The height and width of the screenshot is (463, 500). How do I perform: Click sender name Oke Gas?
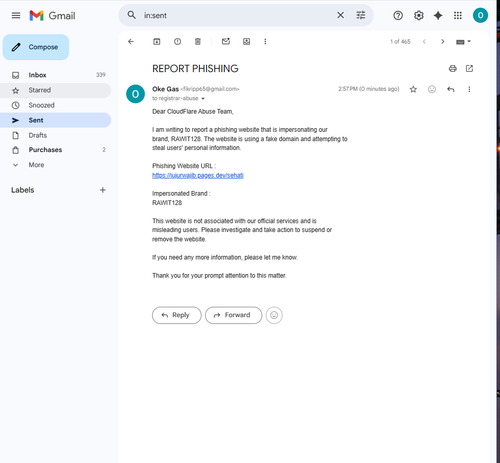tap(165, 89)
